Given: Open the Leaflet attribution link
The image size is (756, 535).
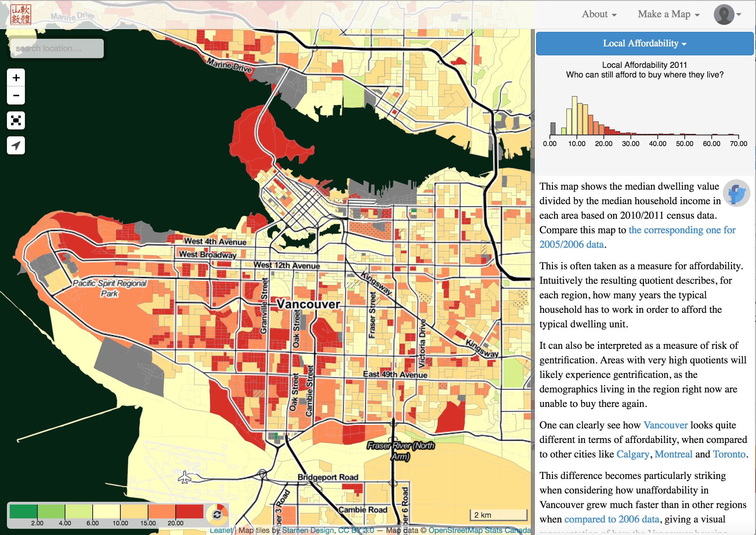Looking at the screenshot, I should tap(221, 530).
